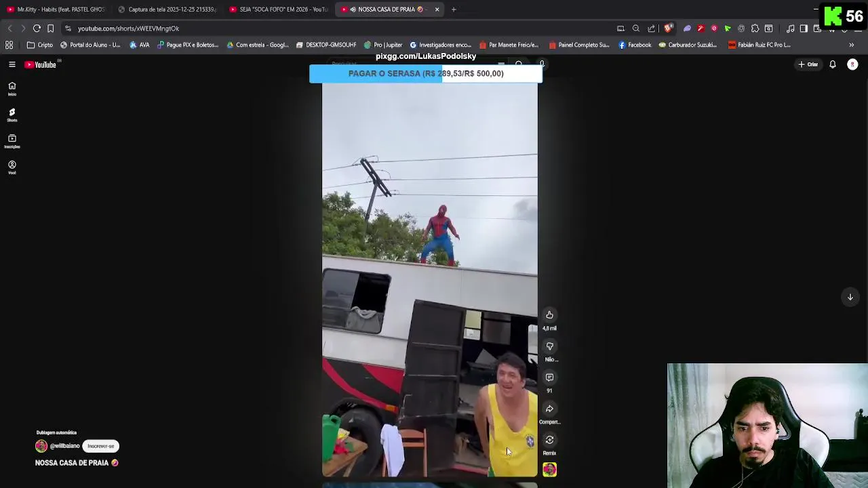Switch to Captura de tela 2025-12-25 tab

click(167, 9)
